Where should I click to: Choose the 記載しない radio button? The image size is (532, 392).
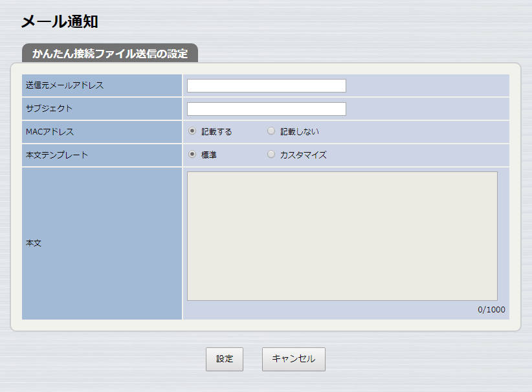pos(271,131)
